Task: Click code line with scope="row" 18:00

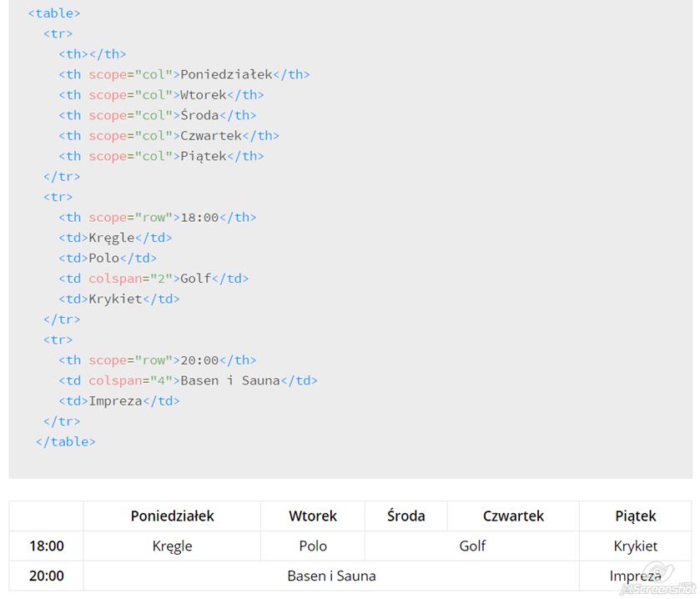Action: [157, 218]
